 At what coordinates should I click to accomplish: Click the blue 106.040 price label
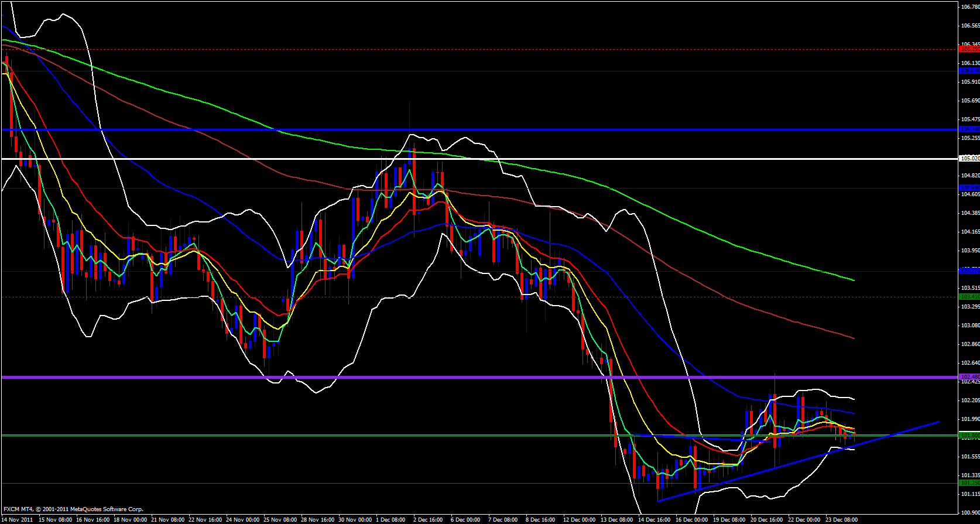coord(969,71)
